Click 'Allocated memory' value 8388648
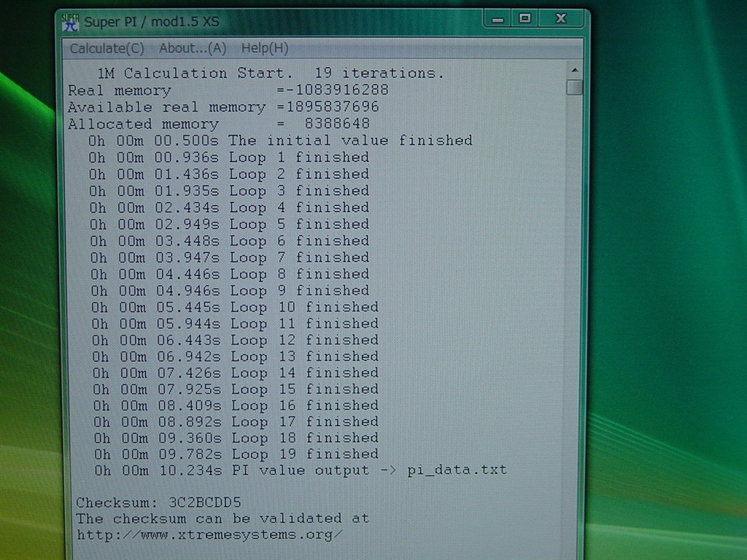The width and height of the screenshot is (747, 560). tap(337, 123)
